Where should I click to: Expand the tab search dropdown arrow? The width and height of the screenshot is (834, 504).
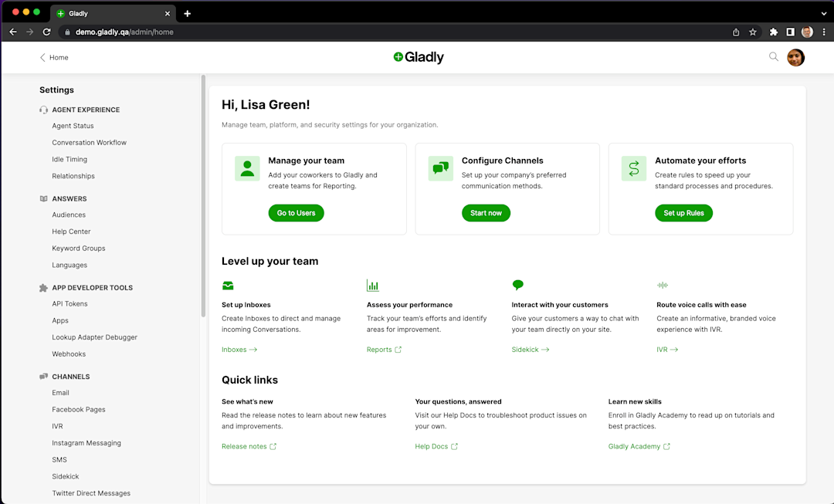click(824, 13)
